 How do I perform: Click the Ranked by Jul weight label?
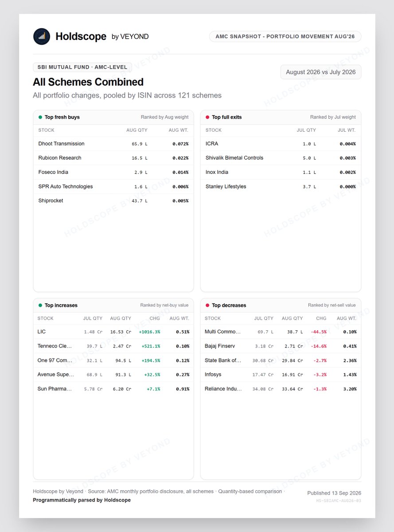pos(333,117)
